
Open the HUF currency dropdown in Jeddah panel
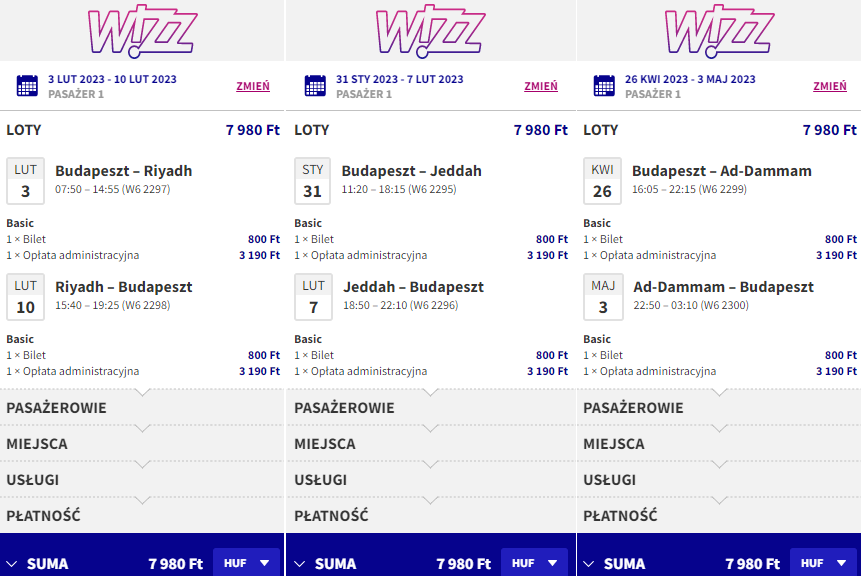pos(534,562)
